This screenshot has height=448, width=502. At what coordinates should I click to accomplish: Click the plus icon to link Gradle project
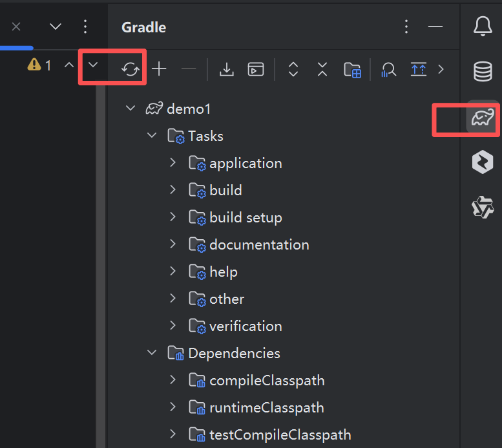tap(159, 69)
